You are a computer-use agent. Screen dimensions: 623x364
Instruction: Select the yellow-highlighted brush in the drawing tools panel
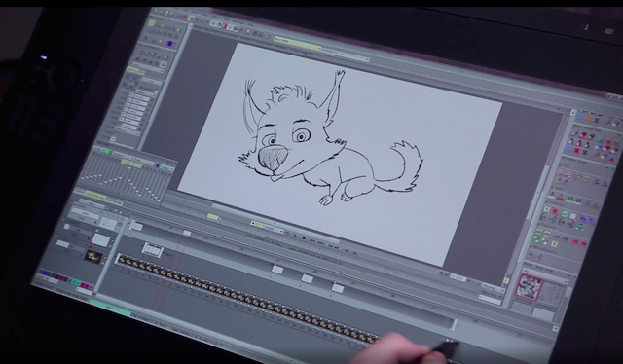point(163,64)
